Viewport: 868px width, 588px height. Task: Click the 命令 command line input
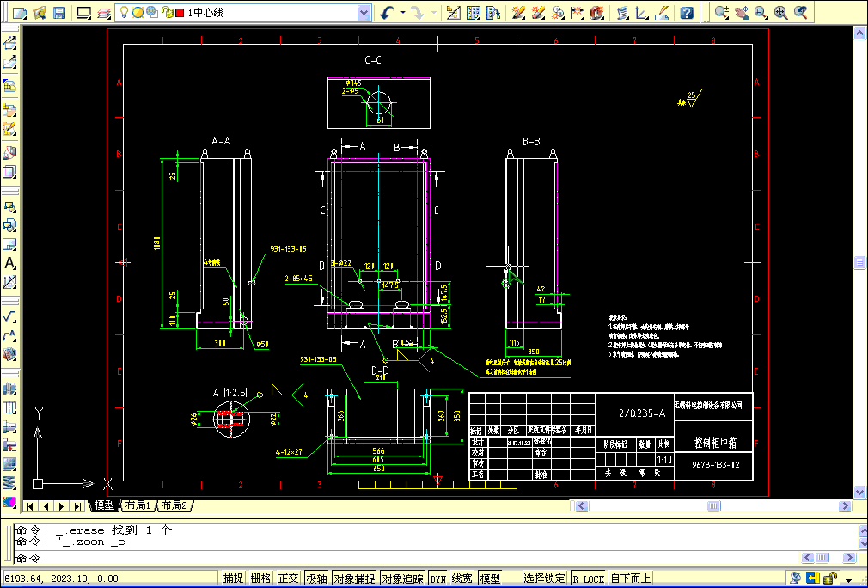tap(406, 558)
